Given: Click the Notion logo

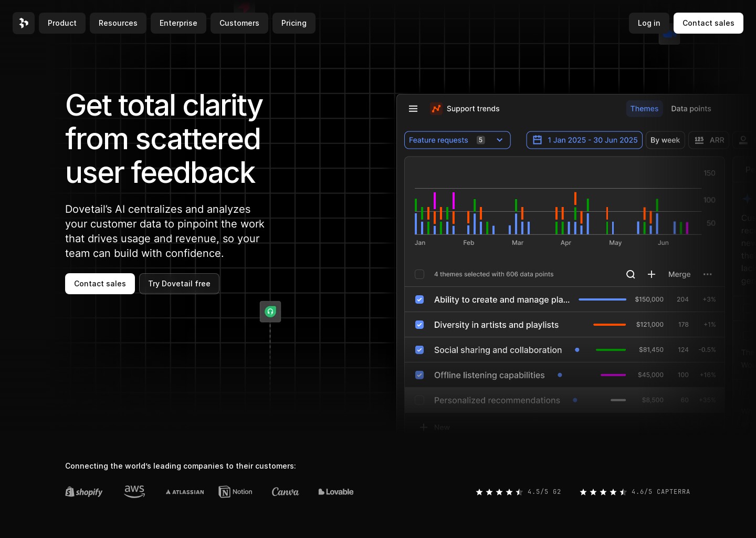Looking at the screenshot, I should pos(236,492).
